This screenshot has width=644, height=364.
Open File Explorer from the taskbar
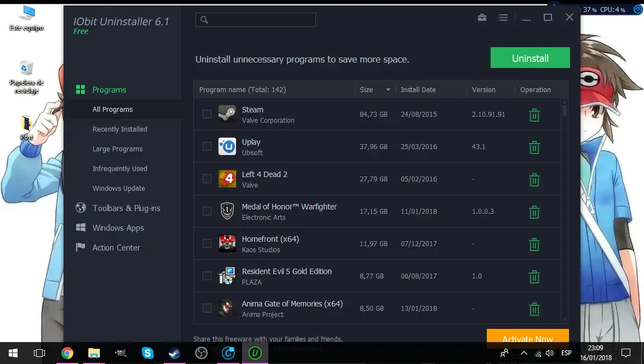pos(94,353)
